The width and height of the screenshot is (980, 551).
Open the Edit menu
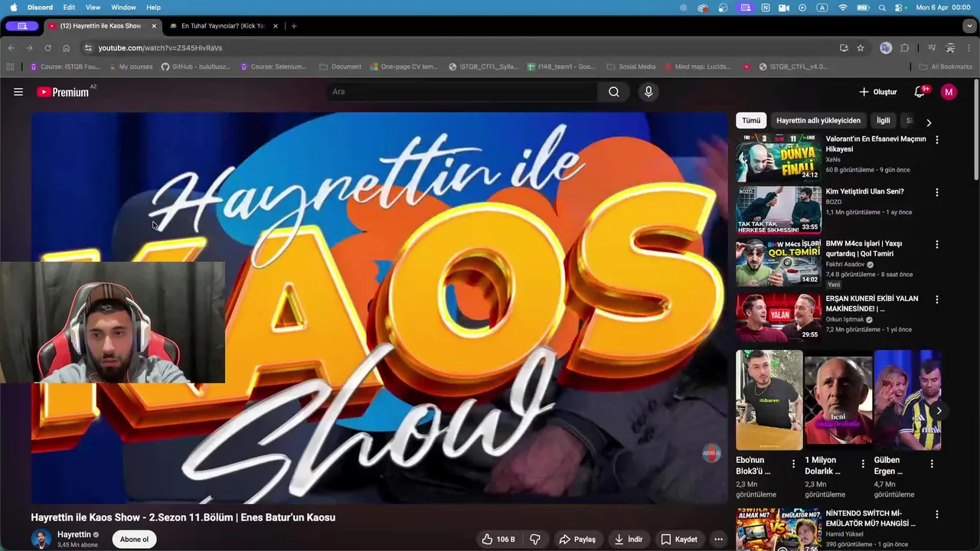click(69, 8)
